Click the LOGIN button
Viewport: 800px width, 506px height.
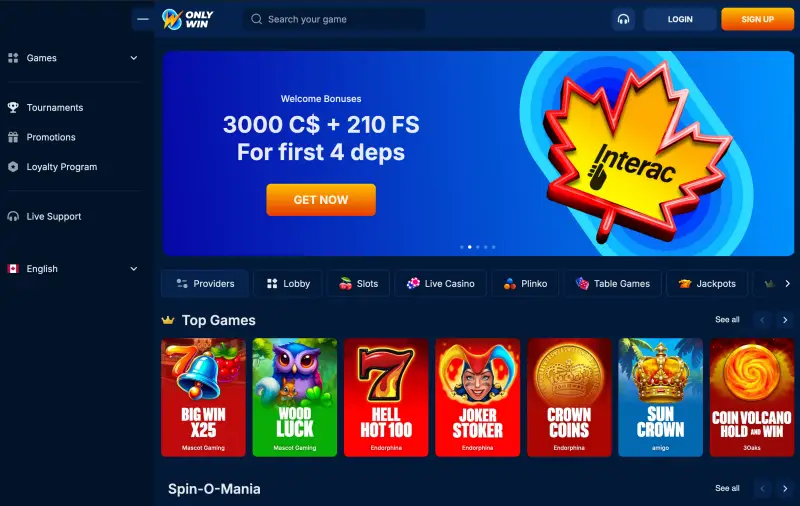click(680, 19)
